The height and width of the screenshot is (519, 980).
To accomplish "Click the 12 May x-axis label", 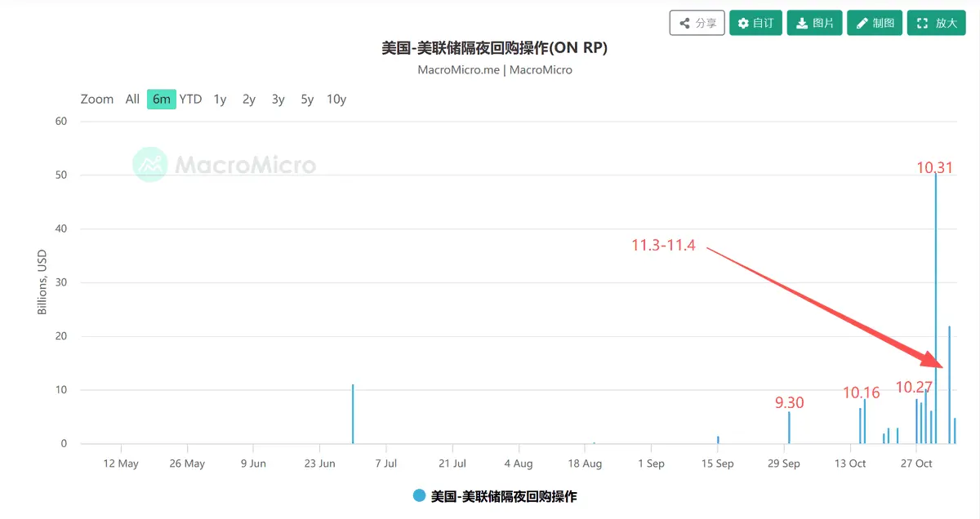I will [121, 464].
